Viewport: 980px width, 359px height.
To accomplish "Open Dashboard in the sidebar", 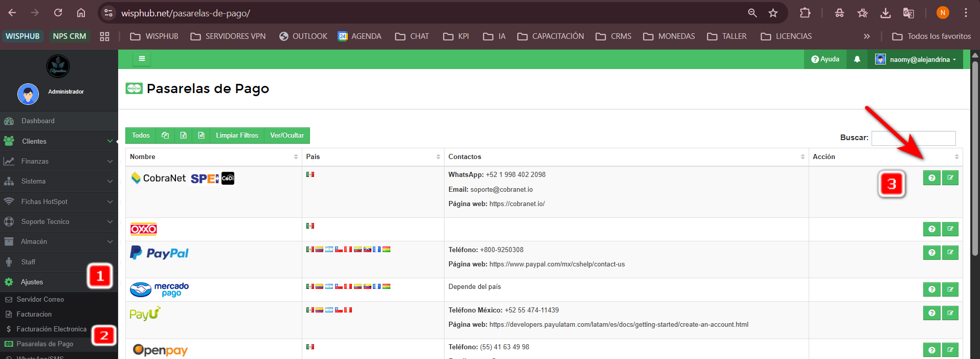I will coord(38,121).
